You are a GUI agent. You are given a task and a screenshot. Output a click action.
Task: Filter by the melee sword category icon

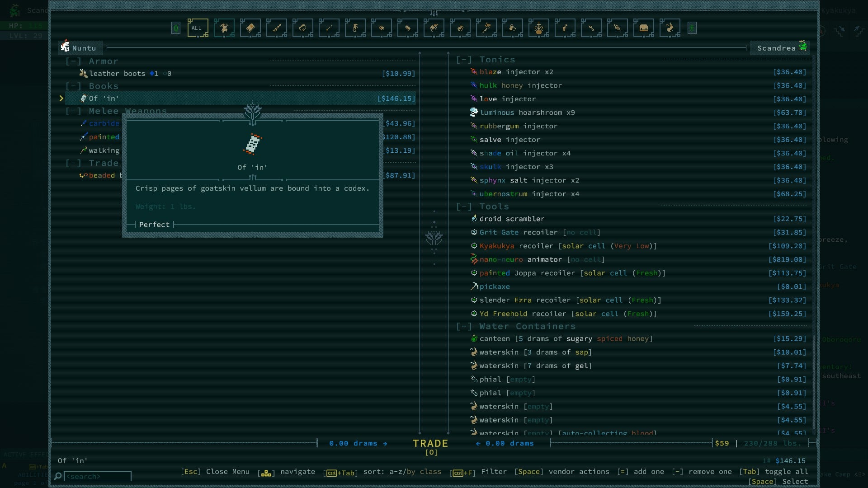point(276,28)
